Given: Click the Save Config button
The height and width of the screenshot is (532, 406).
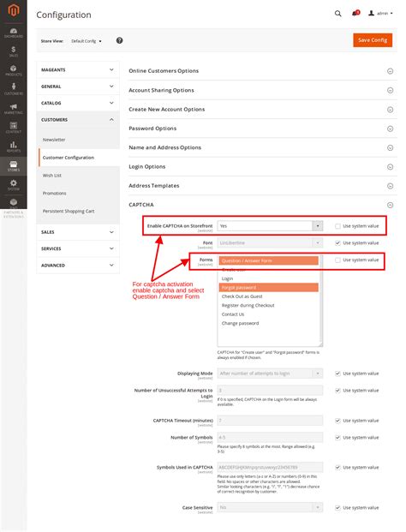Looking at the screenshot, I should [373, 40].
